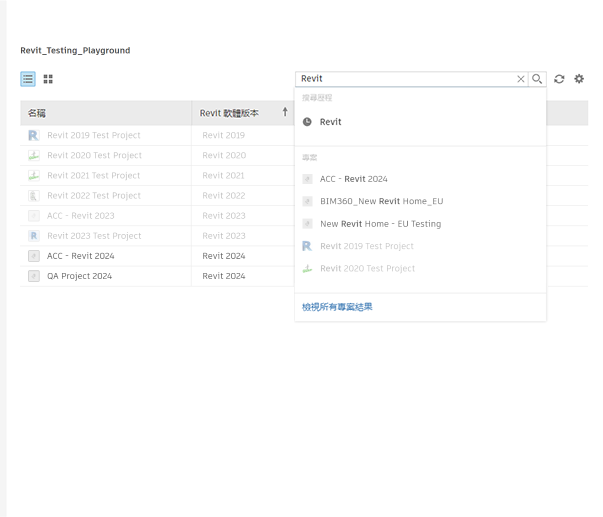Choose New Revit Home - EU Testing result

click(x=420, y=223)
